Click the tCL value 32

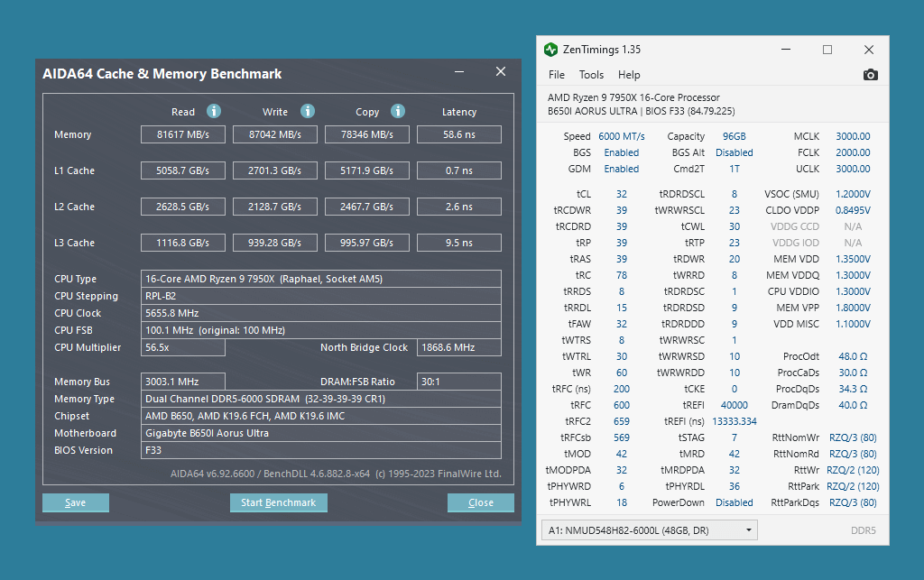[x=621, y=194]
